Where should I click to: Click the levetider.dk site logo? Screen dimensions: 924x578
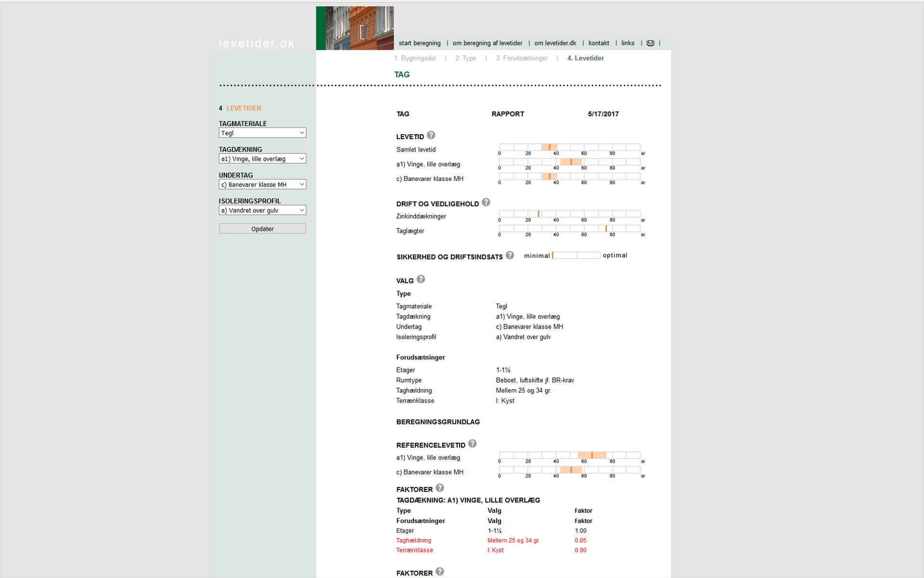point(257,43)
